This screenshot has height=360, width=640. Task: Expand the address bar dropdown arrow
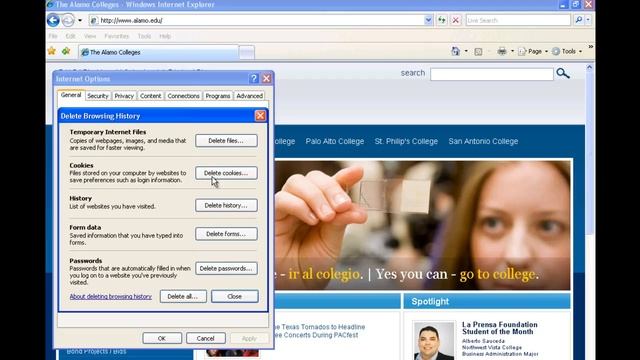(428, 20)
